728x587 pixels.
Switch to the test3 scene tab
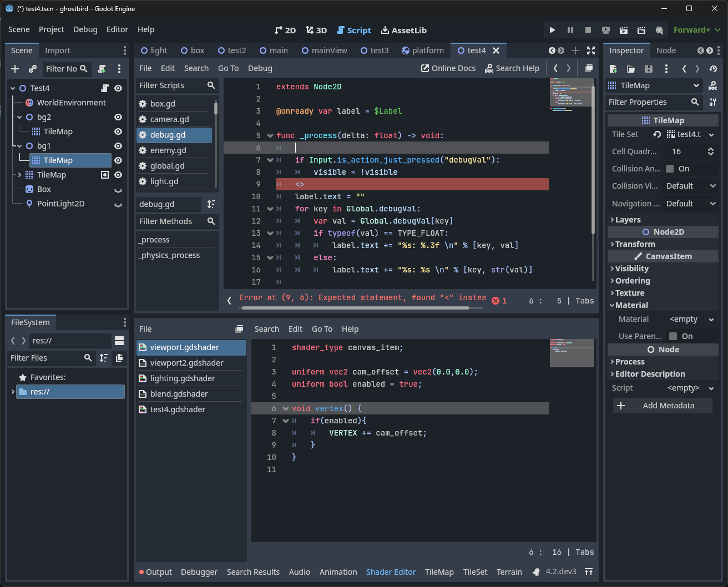pos(375,50)
